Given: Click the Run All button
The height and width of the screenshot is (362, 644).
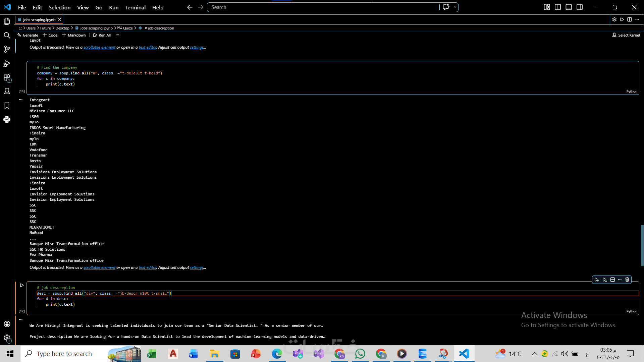Looking at the screenshot, I should tap(102, 35).
